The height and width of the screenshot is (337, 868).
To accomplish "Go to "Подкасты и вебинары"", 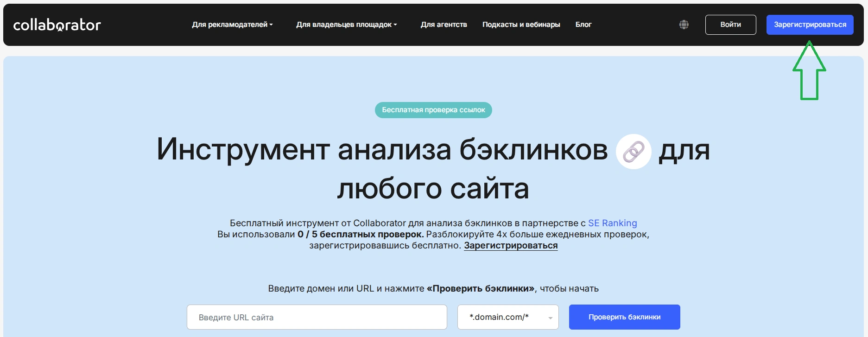I will tap(521, 25).
